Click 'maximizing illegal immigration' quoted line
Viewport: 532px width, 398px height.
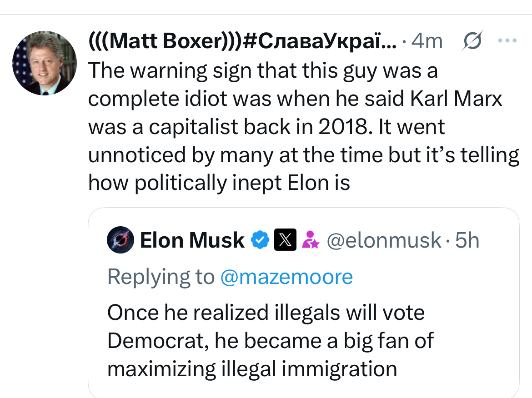(x=252, y=369)
